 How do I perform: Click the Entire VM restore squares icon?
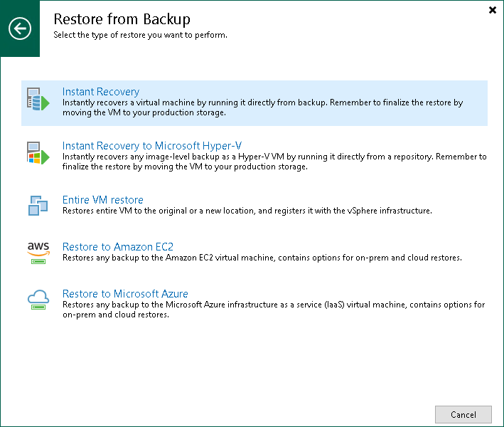pos(38,205)
